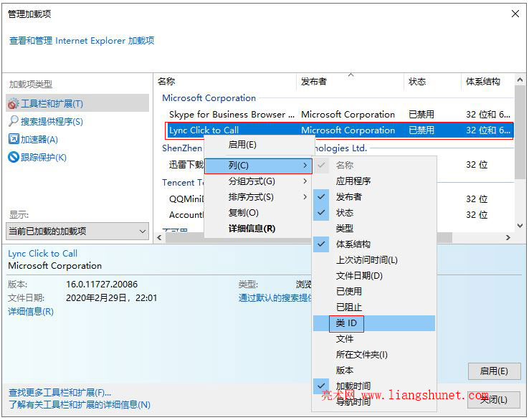Toggle the 体系结构 column checkmark
This screenshot has width=529, height=420.
point(321,244)
